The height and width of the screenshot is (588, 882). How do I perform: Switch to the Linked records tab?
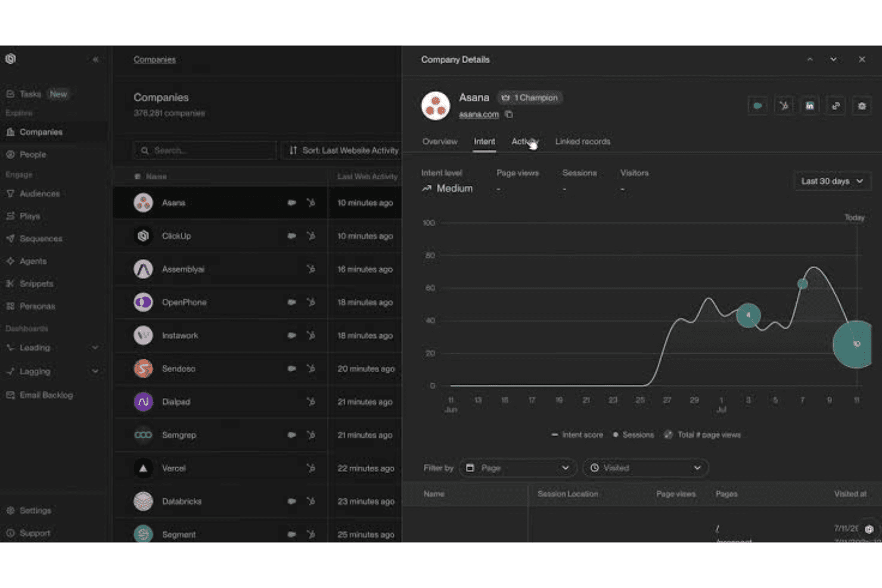[x=583, y=142]
